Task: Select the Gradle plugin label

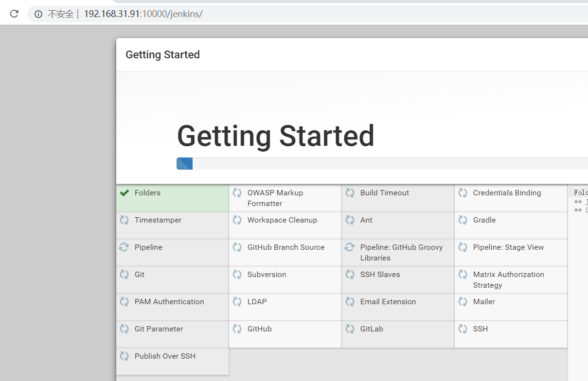Action: pyautogui.click(x=484, y=220)
